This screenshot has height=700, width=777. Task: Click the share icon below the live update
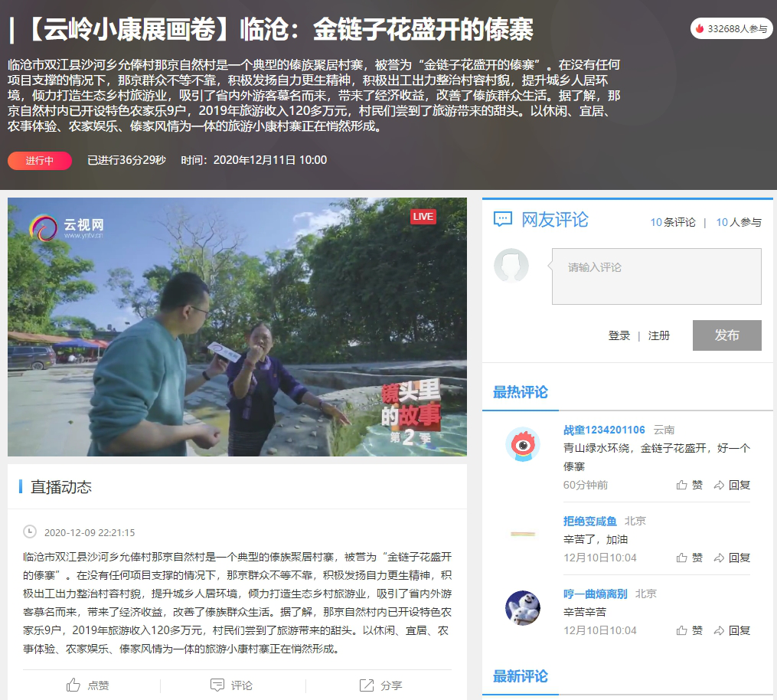pos(367,685)
